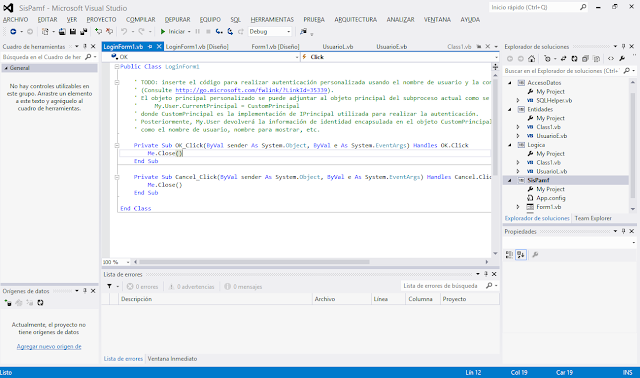640x378 pixels.
Task: Click the properties wrench icon in solution explorer toolbar
Action: click(x=622, y=59)
